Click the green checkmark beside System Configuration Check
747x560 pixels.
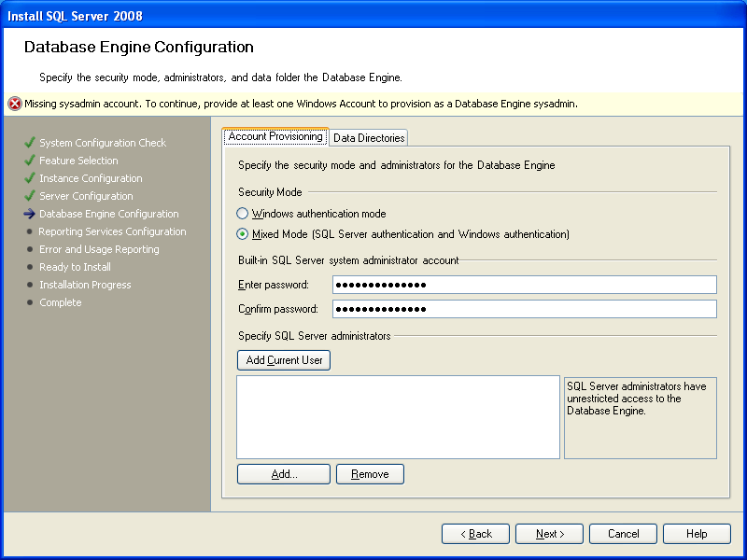coord(30,143)
